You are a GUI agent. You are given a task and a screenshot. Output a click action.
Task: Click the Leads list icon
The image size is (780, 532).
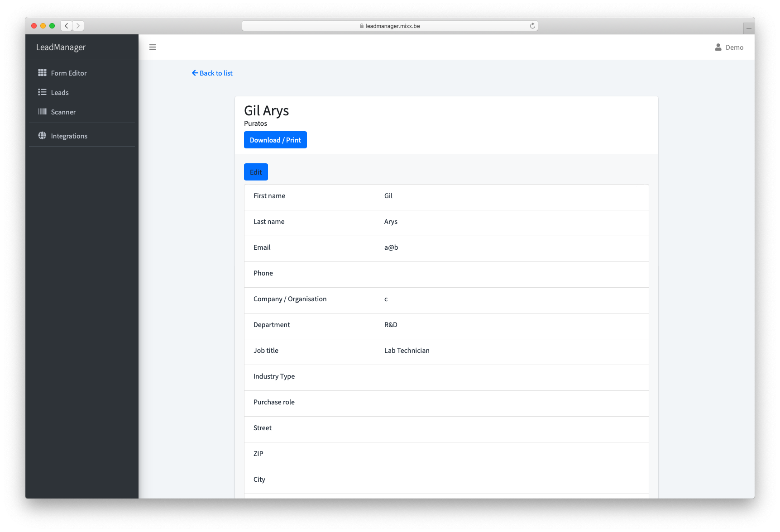point(42,92)
